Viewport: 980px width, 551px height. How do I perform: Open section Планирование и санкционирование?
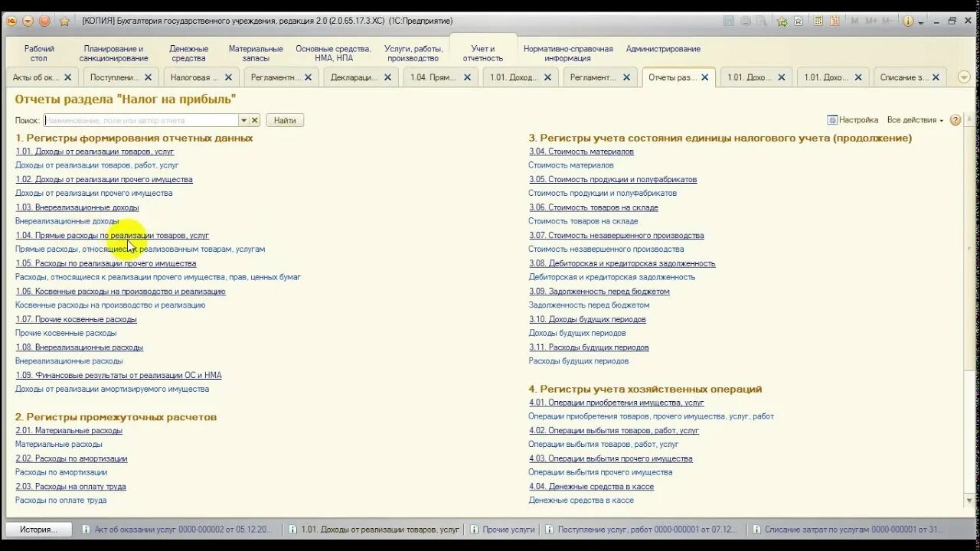click(115, 53)
